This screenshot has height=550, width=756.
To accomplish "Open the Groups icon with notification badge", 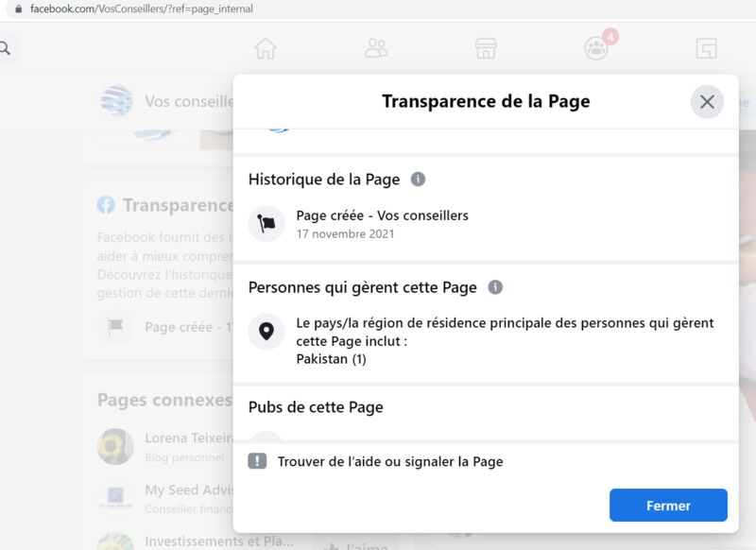I will [x=597, y=47].
